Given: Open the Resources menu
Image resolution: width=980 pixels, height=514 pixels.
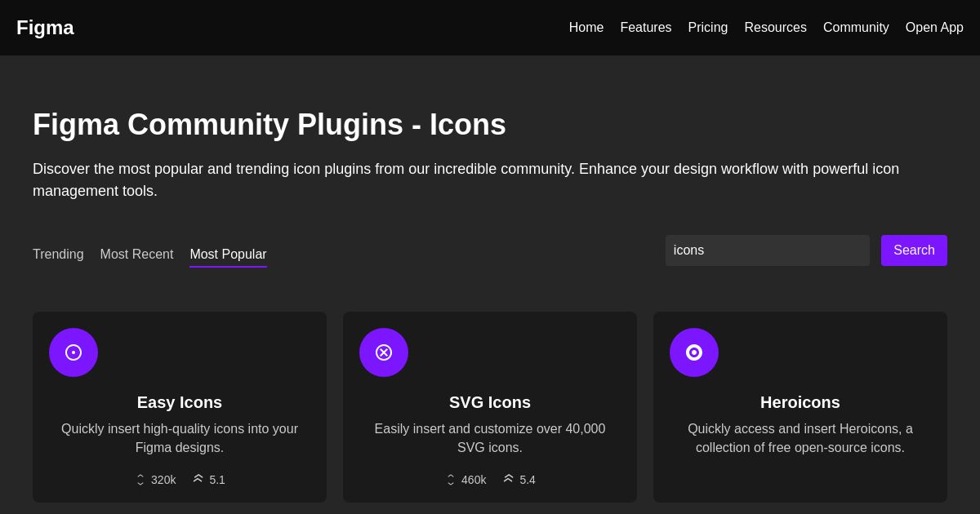Looking at the screenshot, I should [775, 27].
